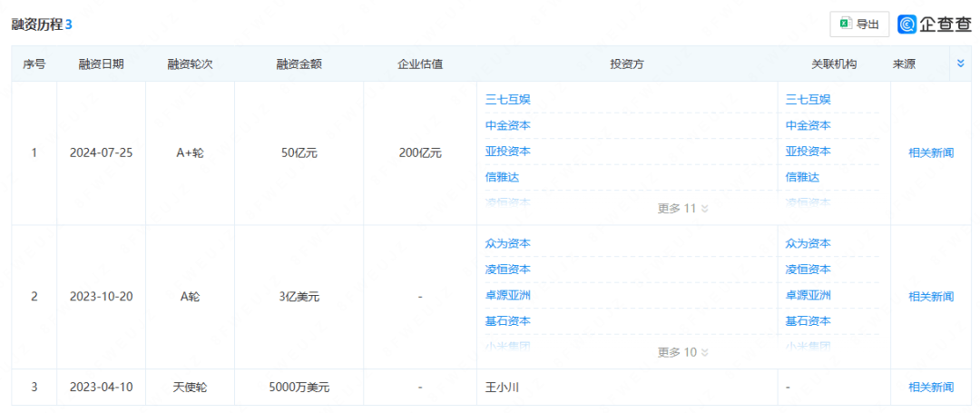Select amount 5000万美元
Viewport: 980px width, 413px height.
pyautogui.click(x=299, y=388)
